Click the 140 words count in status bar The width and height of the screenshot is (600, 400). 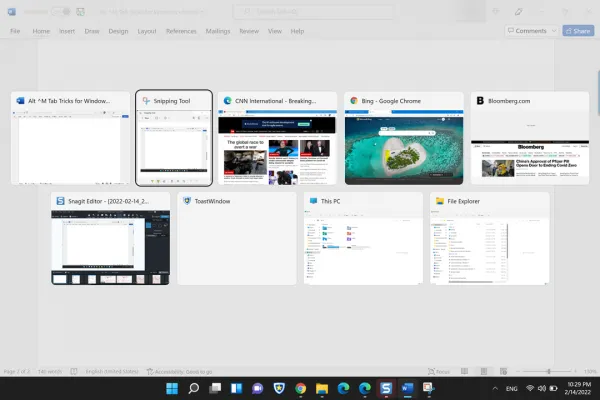pos(50,371)
